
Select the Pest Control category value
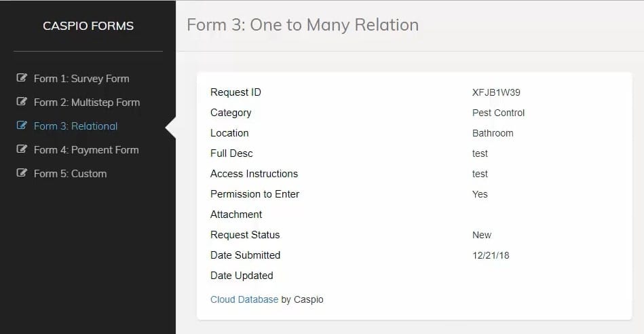point(498,113)
